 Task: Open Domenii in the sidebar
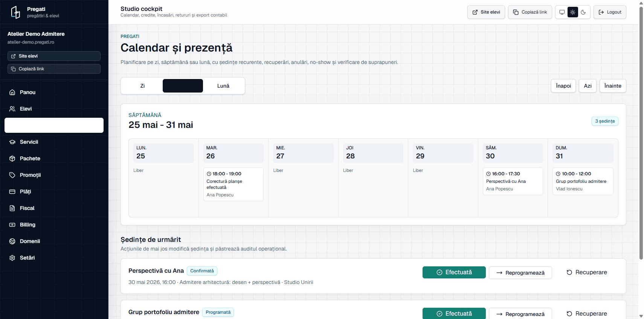(54, 241)
